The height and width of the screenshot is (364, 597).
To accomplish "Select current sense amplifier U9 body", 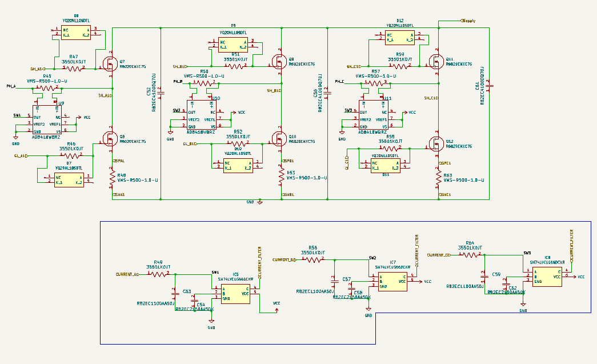I will (x=47, y=120).
